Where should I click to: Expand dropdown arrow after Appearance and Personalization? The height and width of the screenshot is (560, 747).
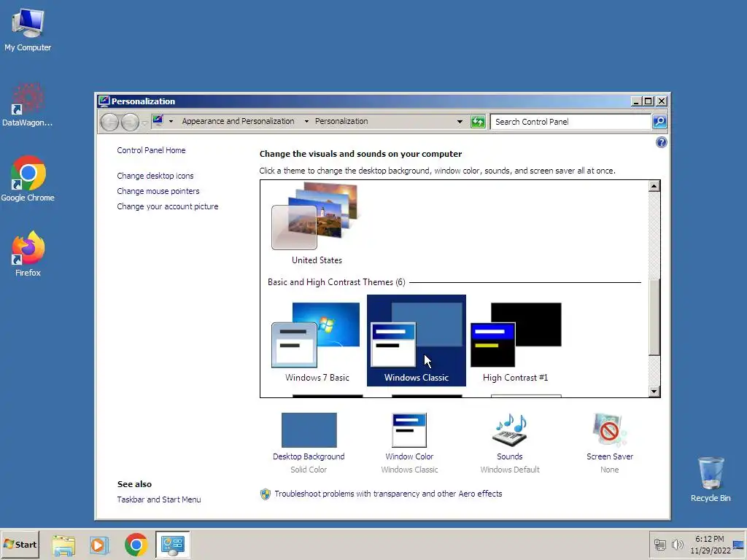tap(306, 122)
